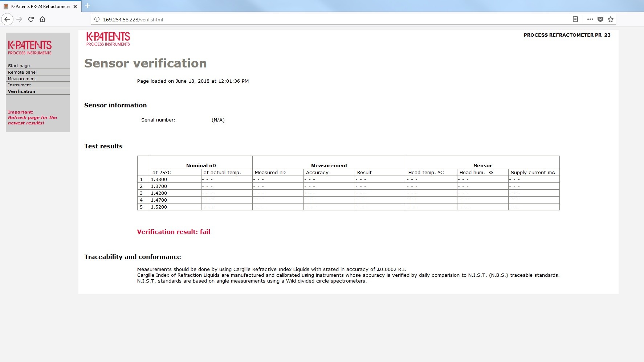
Task: Bookmark this page with the star icon
Action: 611,19
